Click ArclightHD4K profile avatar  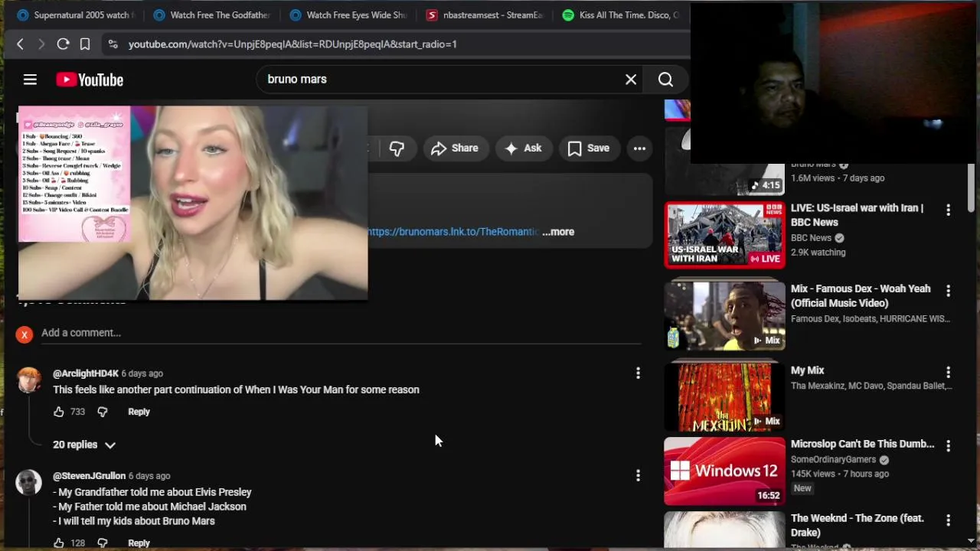point(29,380)
